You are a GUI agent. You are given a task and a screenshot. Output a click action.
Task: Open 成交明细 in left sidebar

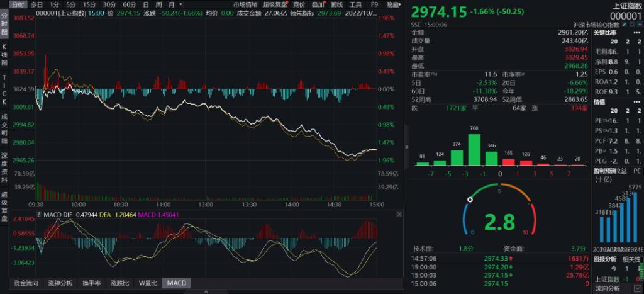click(x=4, y=129)
